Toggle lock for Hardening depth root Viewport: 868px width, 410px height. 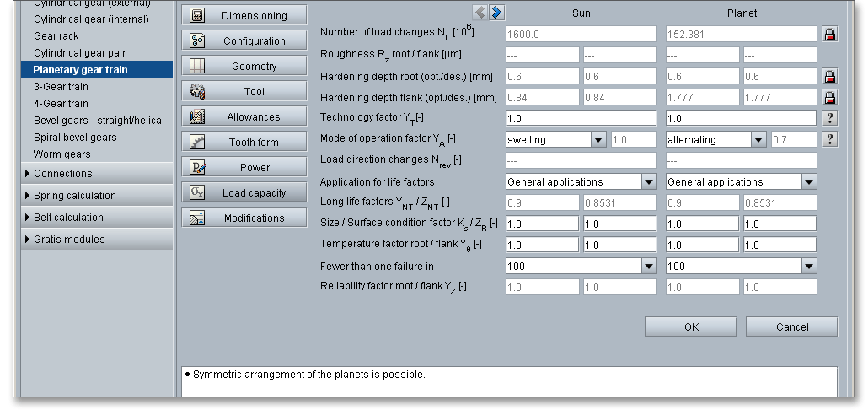tap(830, 77)
